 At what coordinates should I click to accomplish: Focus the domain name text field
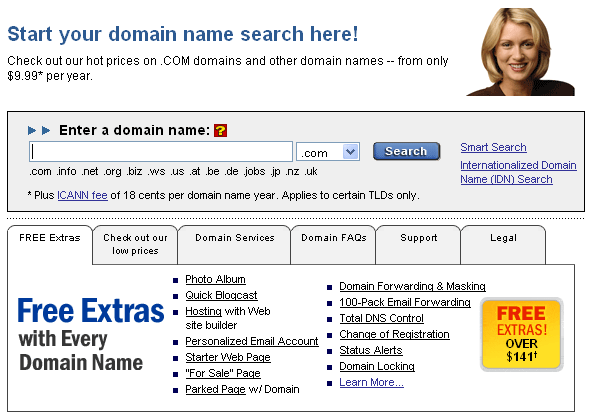(x=161, y=152)
